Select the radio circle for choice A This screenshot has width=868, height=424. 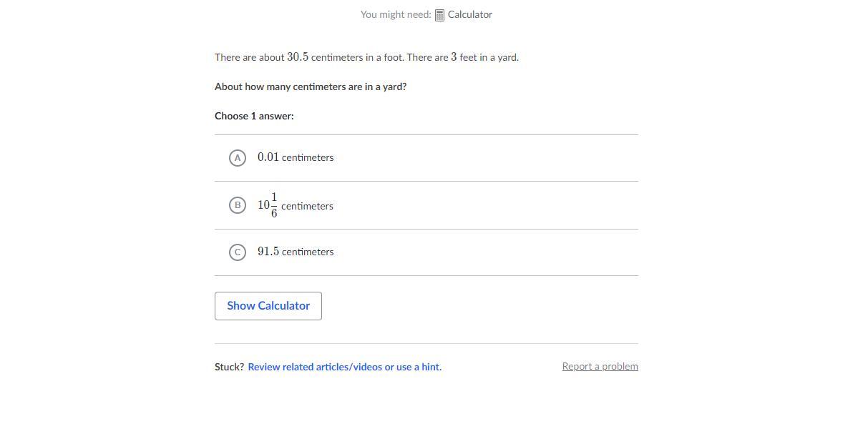coord(238,157)
